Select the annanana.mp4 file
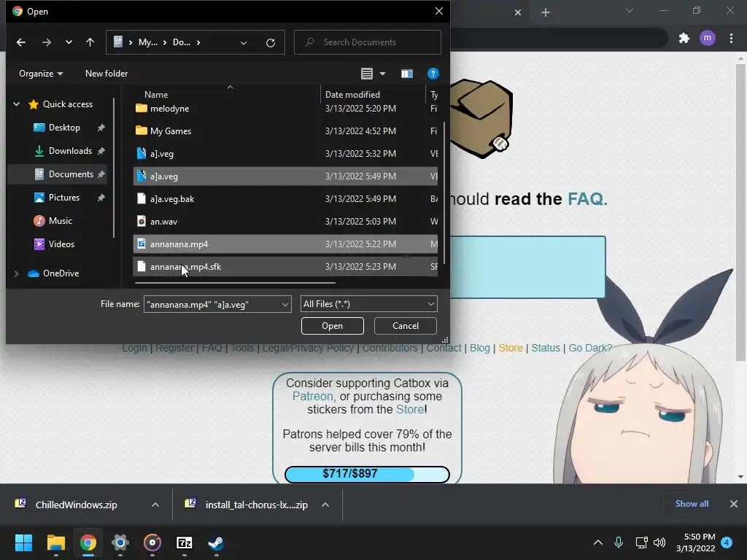The image size is (747, 560). [x=285, y=244]
